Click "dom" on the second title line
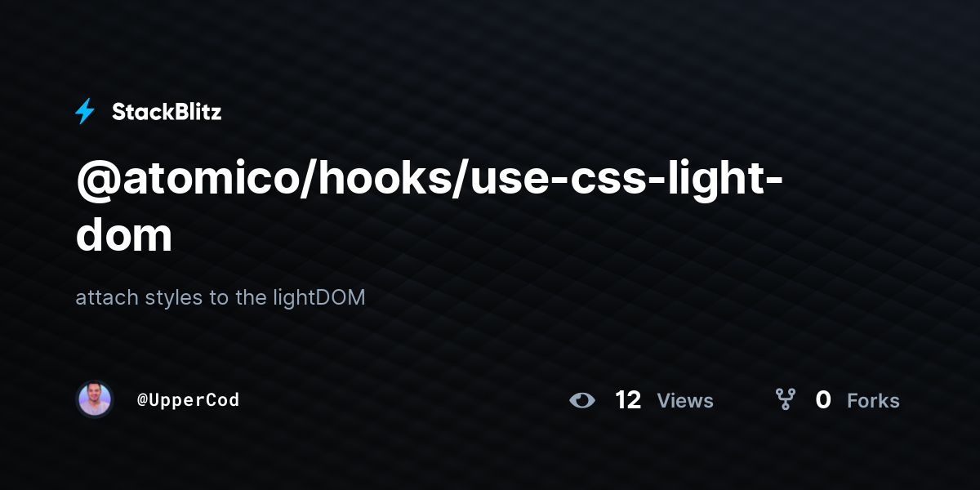 pyautogui.click(x=124, y=235)
